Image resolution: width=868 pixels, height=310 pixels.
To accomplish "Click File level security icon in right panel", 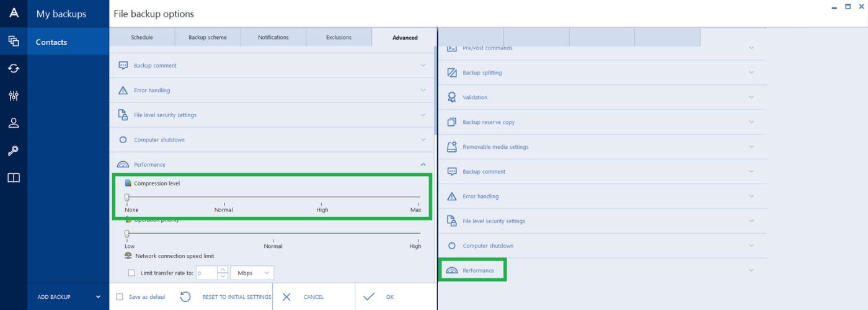I will 451,221.
